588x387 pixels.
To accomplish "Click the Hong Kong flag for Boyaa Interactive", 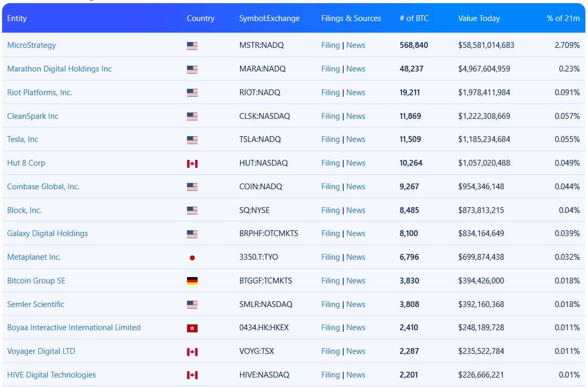I will click(x=192, y=328).
